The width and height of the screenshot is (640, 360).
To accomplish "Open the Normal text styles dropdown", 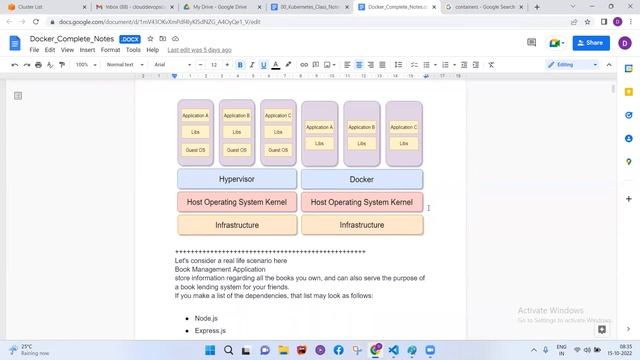I will [125, 65].
